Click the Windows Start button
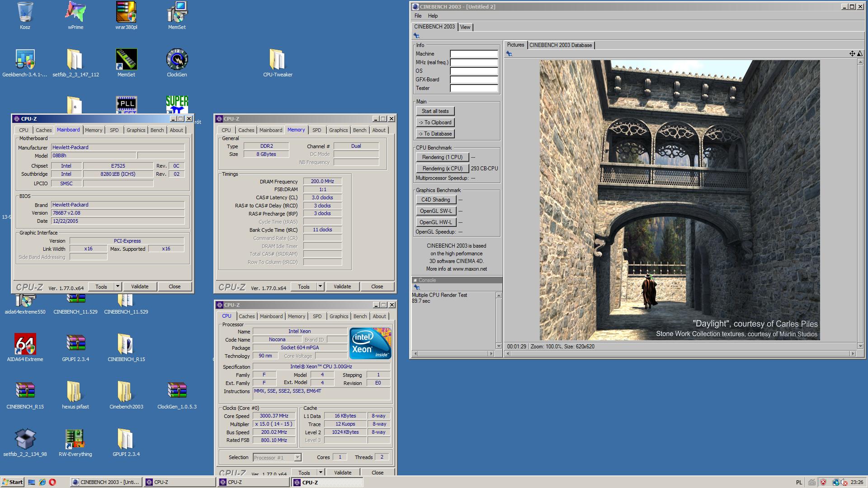 13,482
